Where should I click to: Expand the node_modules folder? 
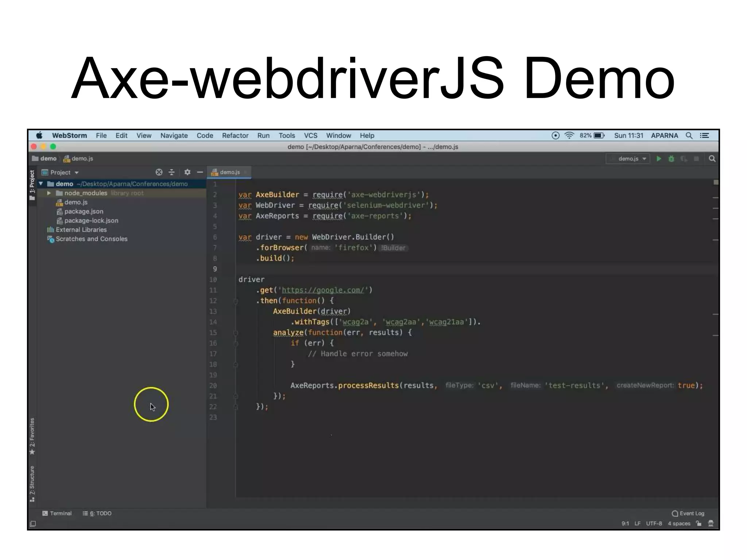coord(49,193)
